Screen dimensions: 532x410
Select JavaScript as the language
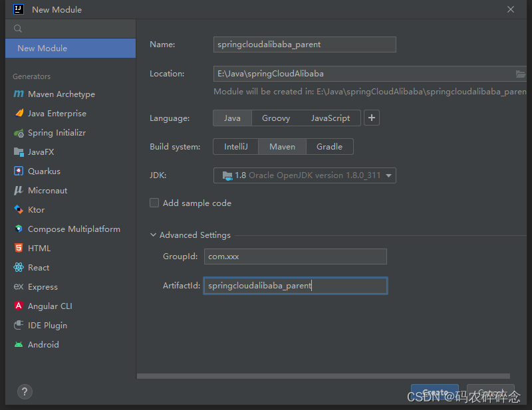[331, 118]
